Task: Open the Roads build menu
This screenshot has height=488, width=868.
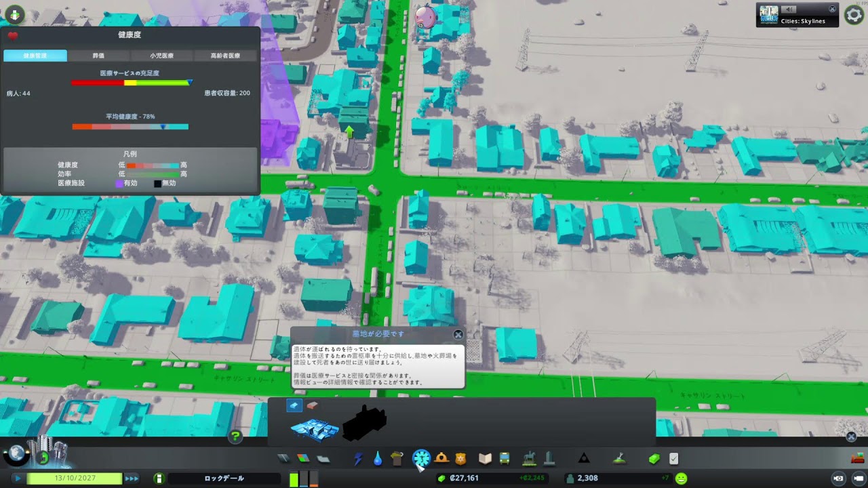Action: pos(283,459)
